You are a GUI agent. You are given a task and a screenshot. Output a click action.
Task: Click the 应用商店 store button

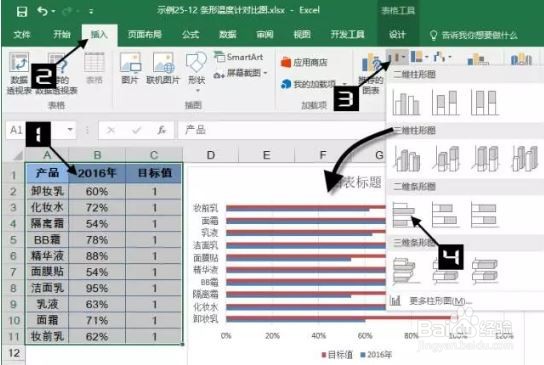point(304,63)
